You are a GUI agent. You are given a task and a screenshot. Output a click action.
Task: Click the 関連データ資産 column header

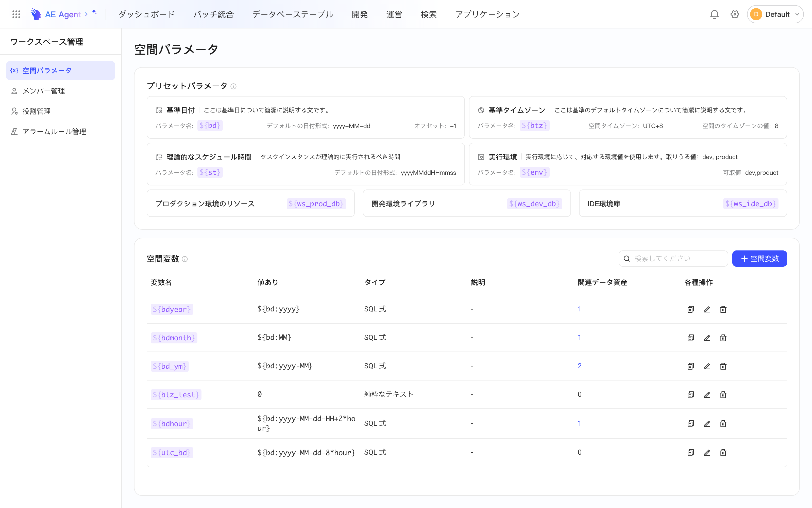click(602, 282)
